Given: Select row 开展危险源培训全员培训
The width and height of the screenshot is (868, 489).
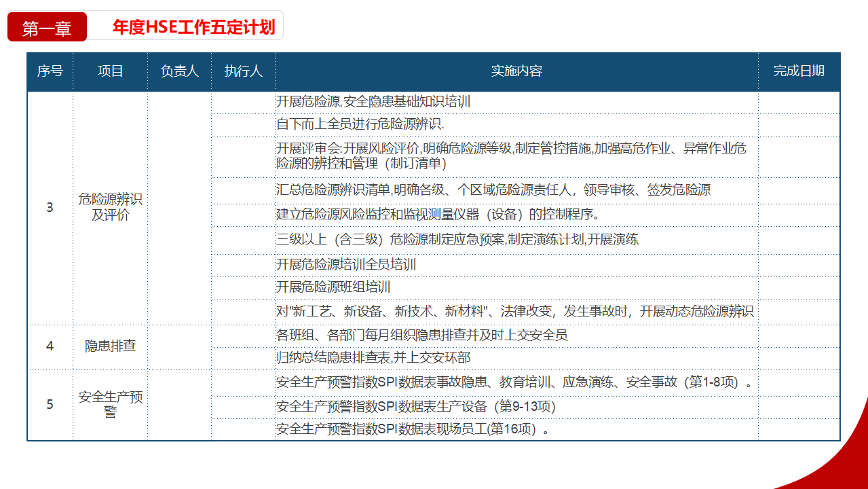Looking at the screenshot, I should tap(516, 265).
